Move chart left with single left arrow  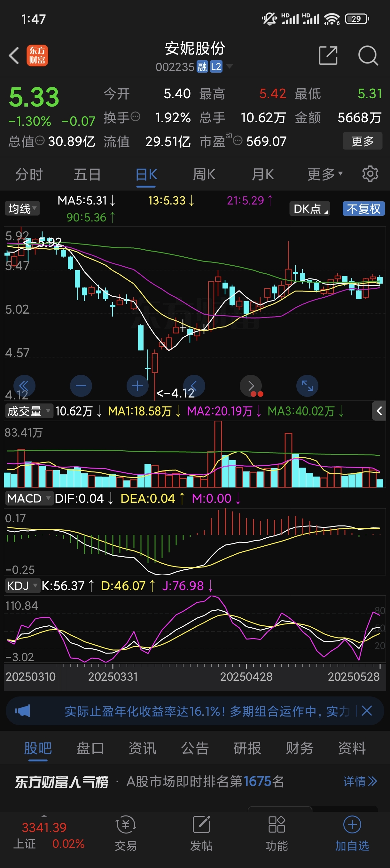click(194, 385)
